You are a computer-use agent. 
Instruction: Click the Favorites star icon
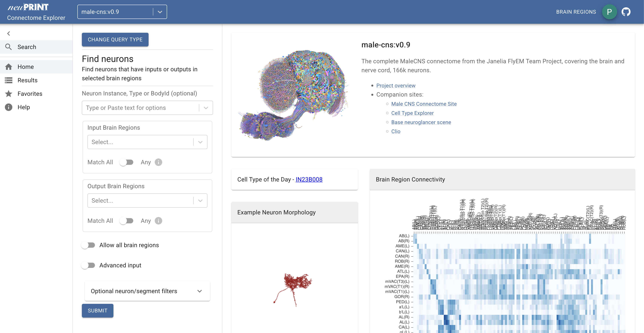pos(8,94)
